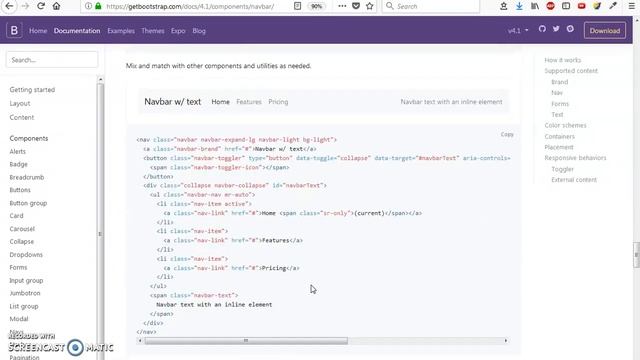640x360 pixels.
Task: Collapse Components sidebar section
Action: pyautogui.click(x=29, y=138)
